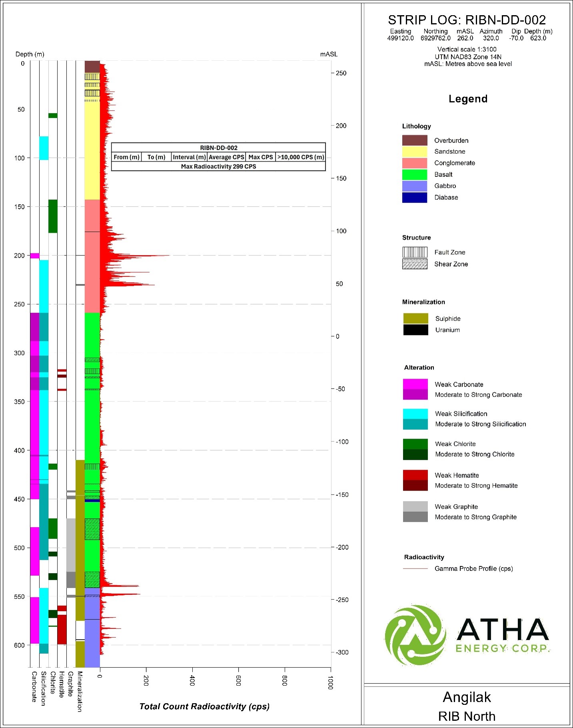Click the Gamma Probe Profile line sample
This screenshot has width=573, height=728.
pyautogui.click(x=415, y=568)
